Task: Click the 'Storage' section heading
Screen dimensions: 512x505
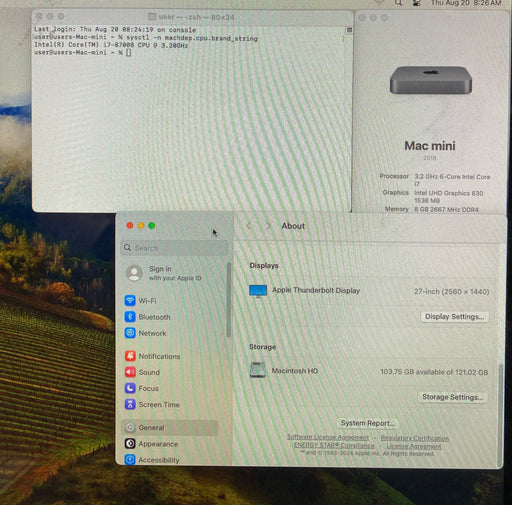Action: click(x=263, y=347)
